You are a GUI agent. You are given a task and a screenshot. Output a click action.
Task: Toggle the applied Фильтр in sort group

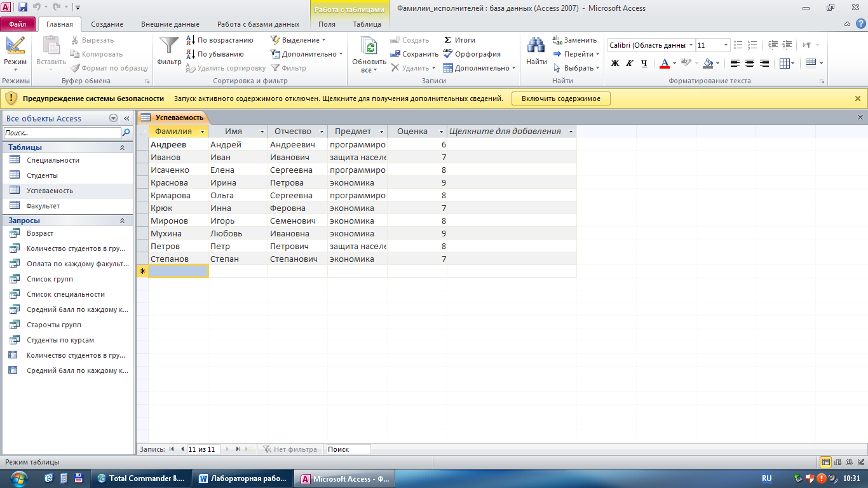(x=288, y=68)
